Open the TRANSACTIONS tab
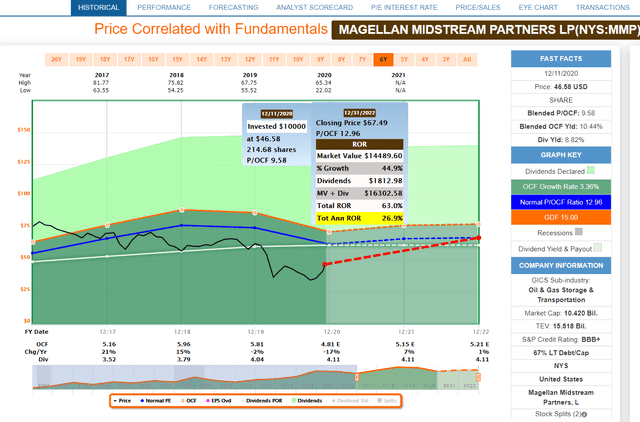 602,7
